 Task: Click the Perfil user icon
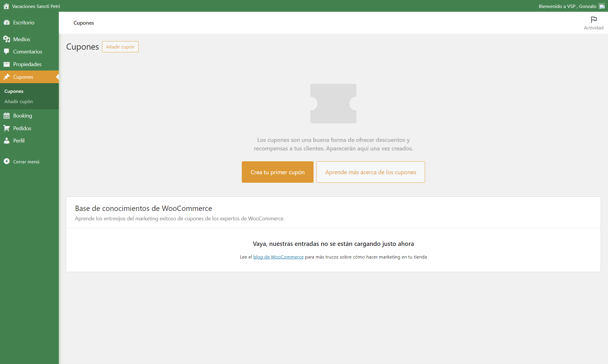[6, 140]
